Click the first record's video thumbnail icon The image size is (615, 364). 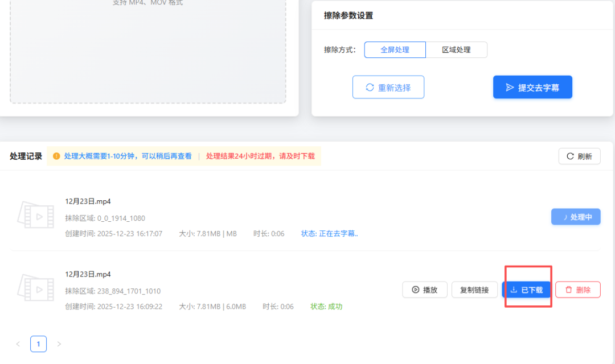pyautogui.click(x=36, y=215)
